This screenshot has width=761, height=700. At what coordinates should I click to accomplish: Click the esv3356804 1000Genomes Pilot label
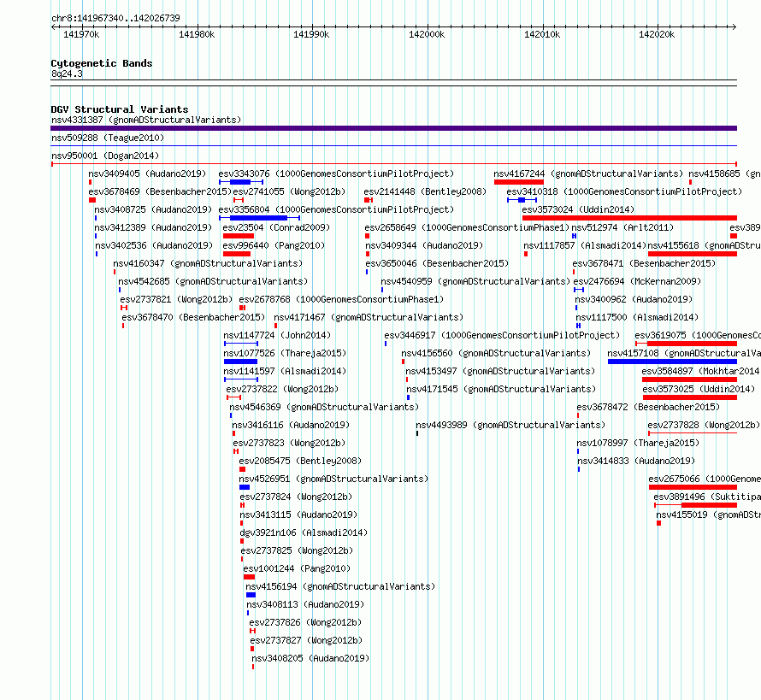coord(336,209)
